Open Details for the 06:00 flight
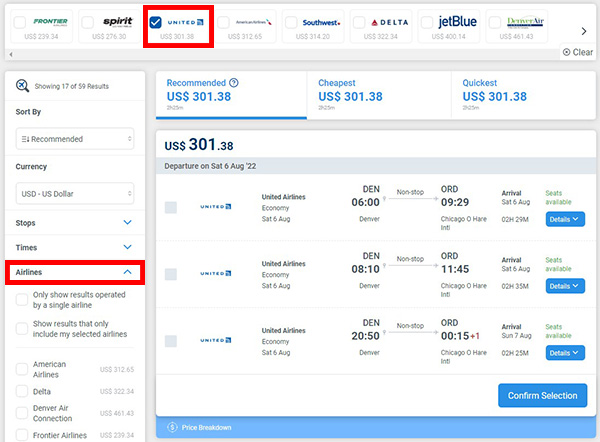Image resolution: width=600 pixels, height=442 pixels. coord(565,219)
